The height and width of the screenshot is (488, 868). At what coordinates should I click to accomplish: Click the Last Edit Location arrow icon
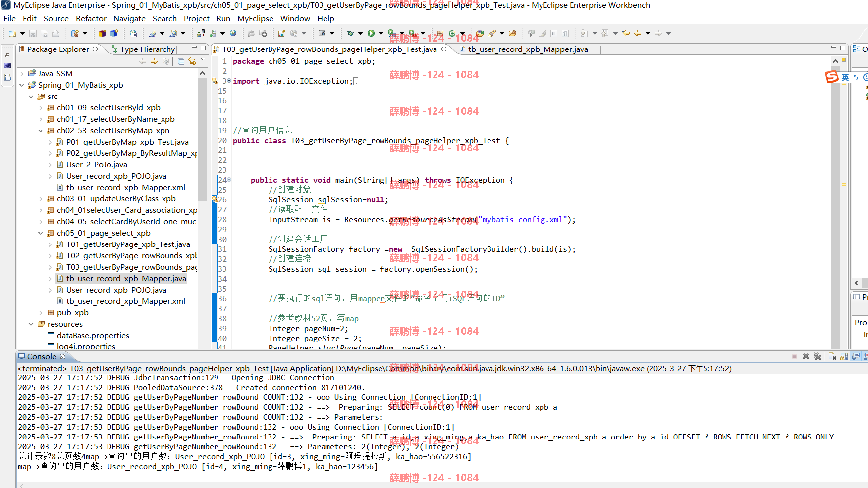click(x=626, y=33)
